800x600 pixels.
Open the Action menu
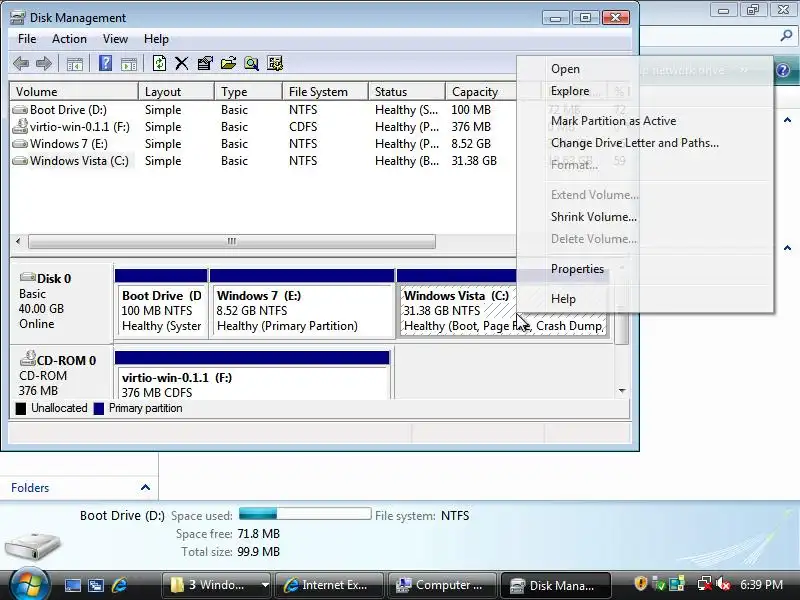pos(69,39)
